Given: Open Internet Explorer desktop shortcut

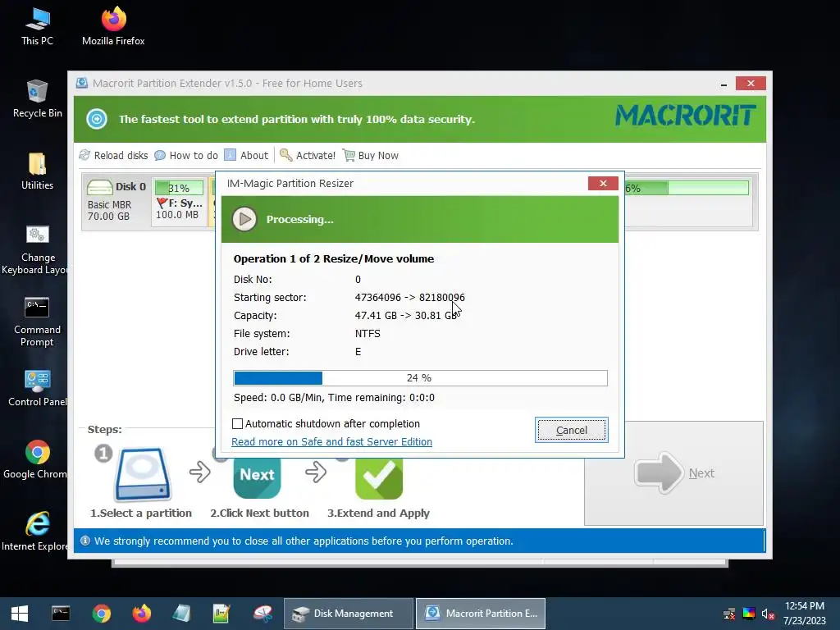Looking at the screenshot, I should point(35,532).
